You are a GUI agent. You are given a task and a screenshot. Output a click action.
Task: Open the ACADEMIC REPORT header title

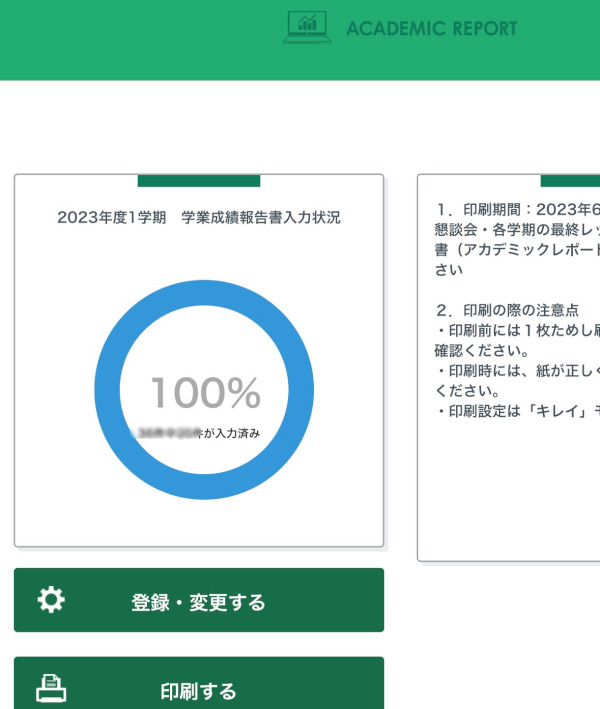tap(432, 28)
